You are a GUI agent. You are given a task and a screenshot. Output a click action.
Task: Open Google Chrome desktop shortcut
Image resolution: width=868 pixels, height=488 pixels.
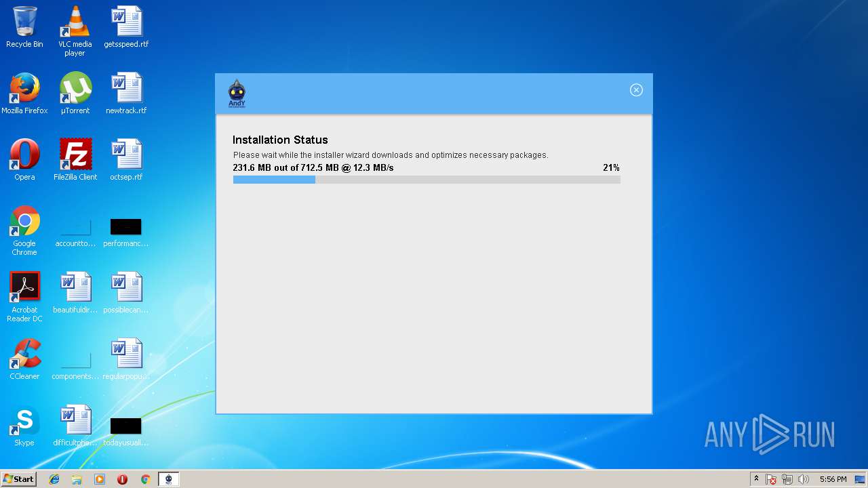coord(24,230)
